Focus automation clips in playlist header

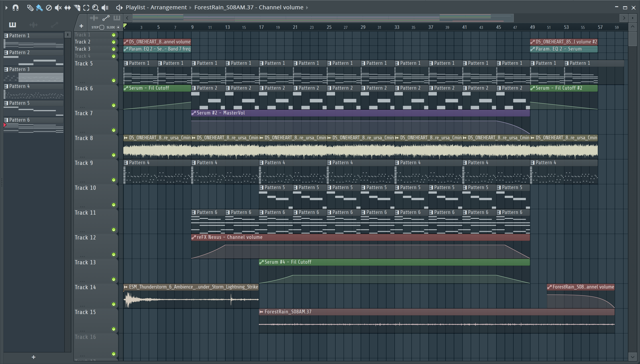tap(106, 18)
